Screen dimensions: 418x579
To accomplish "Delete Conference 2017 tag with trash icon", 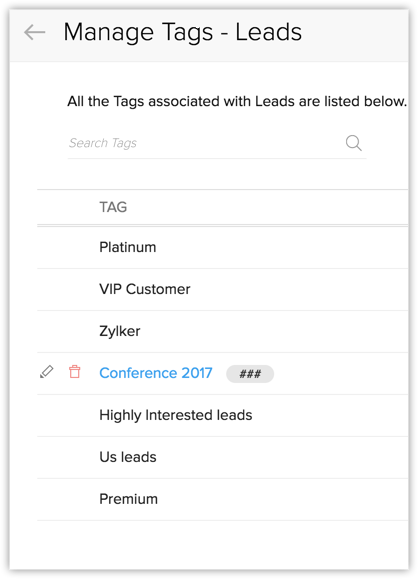I will click(x=75, y=372).
